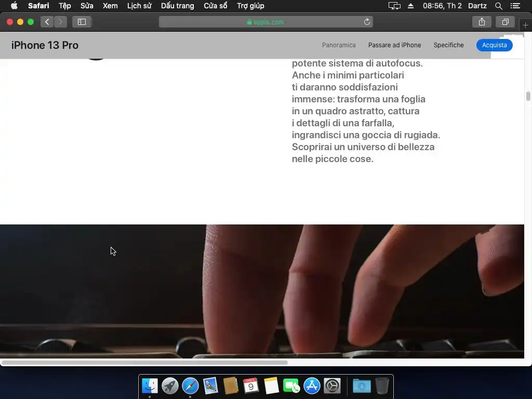Close the Safari window red button
The width and height of the screenshot is (532, 399).
[10, 22]
